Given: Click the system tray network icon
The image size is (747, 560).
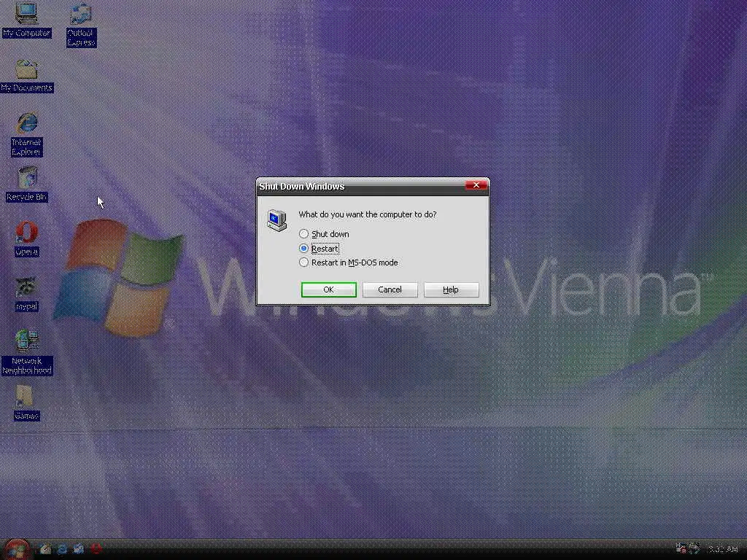Looking at the screenshot, I should coord(682,549).
